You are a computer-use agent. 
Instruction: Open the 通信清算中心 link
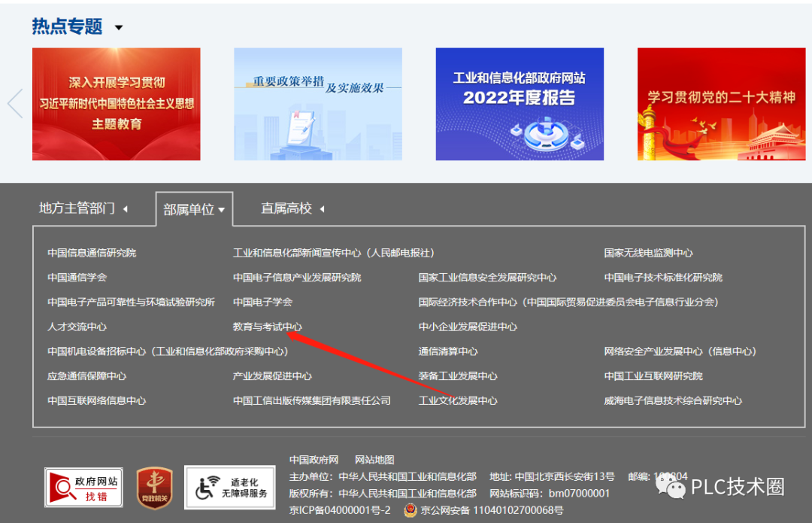448,351
